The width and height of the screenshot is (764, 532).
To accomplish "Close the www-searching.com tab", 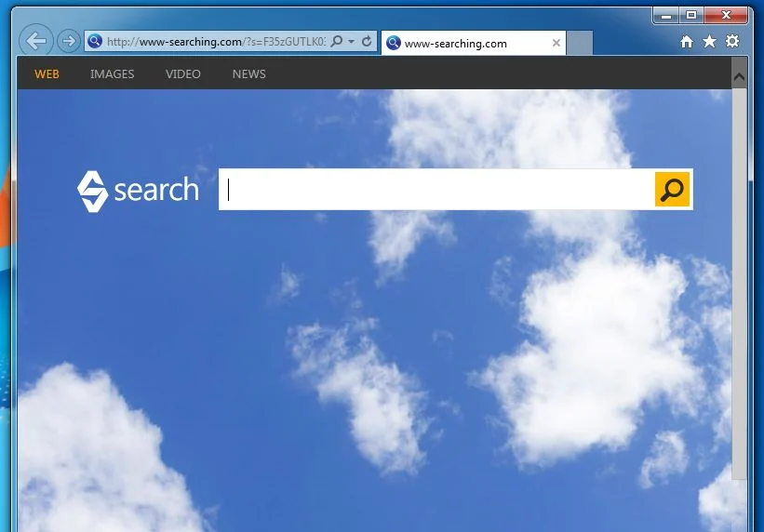I will [556, 43].
